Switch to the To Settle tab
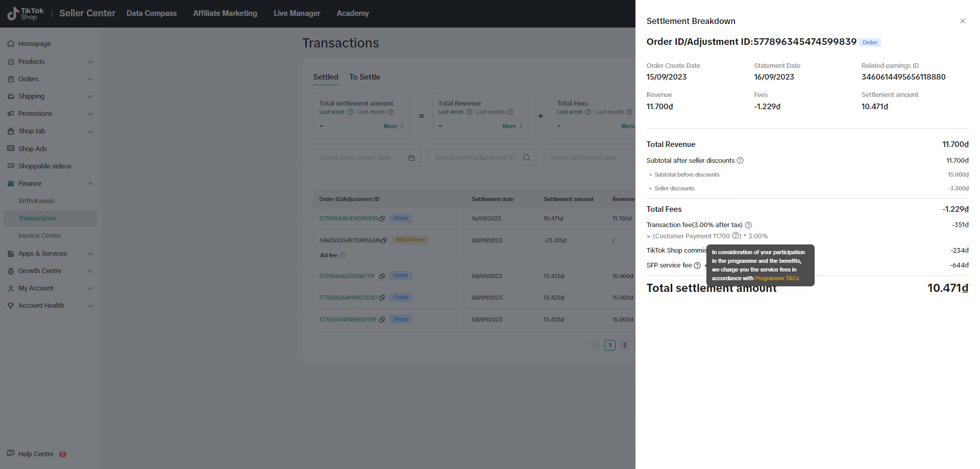 [x=364, y=77]
